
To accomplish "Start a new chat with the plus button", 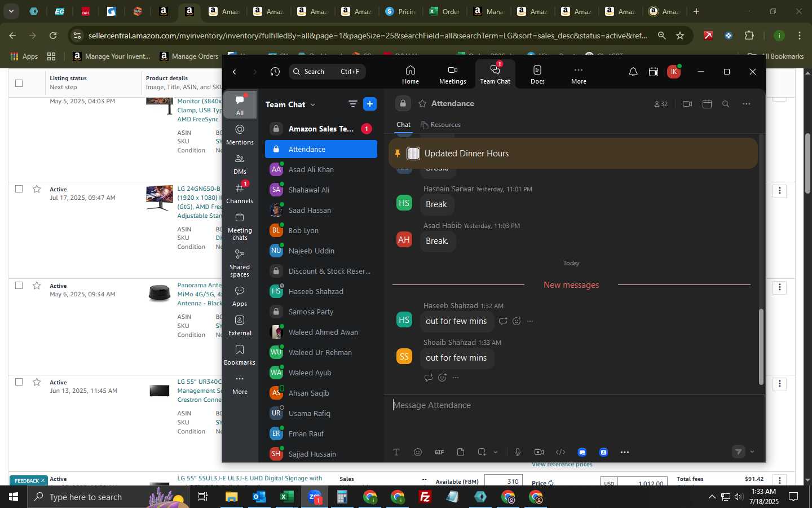I will click(370, 104).
